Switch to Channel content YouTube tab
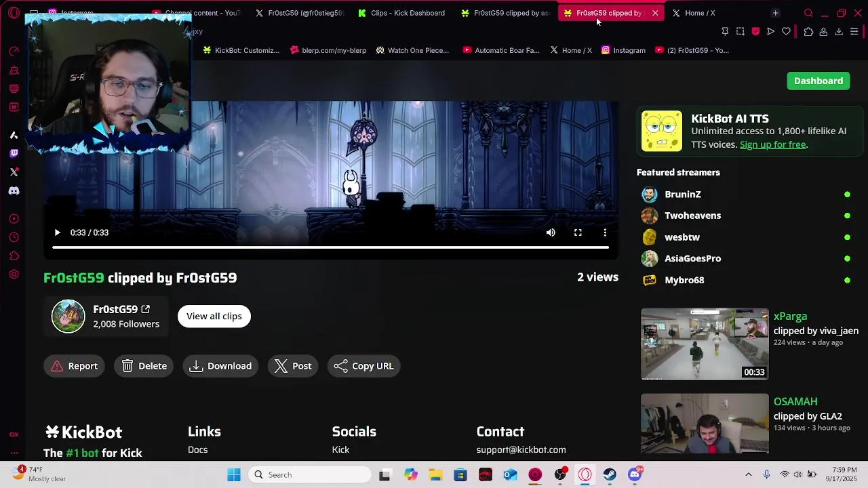Viewport: 868px width, 488px height. 197,13
